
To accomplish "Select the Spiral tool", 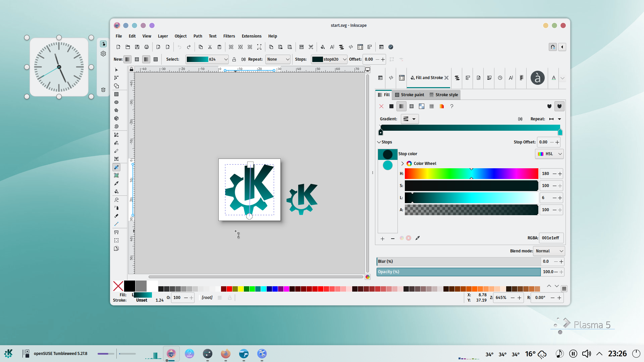I will [116, 126].
